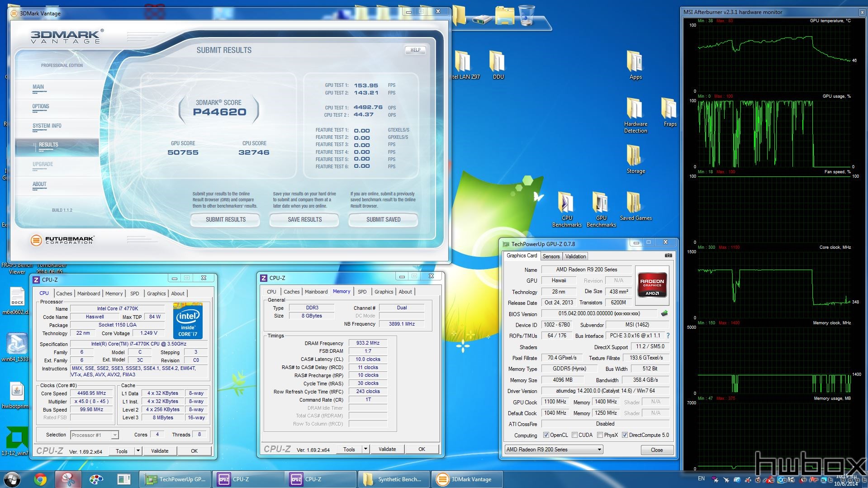Click the SUBMIT SAVED button
Image resolution: width=868 pixels, height=488 pixels.
coord(383,220)
